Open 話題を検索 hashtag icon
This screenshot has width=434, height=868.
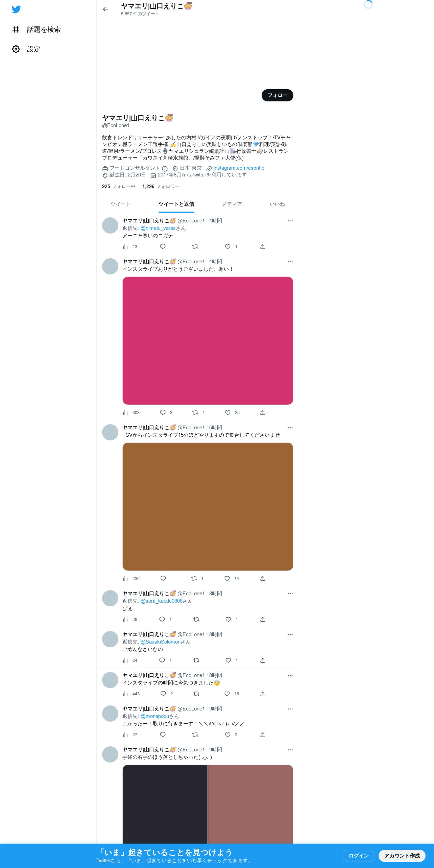pos(16,30)
